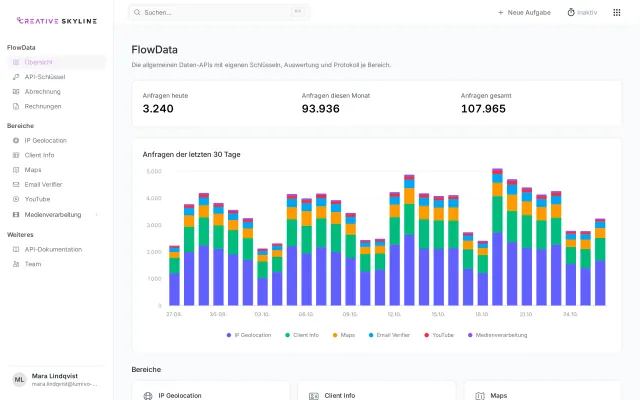Click the search magnifier icon
Screen dimensions: 640x400
(x=137, y=13)
